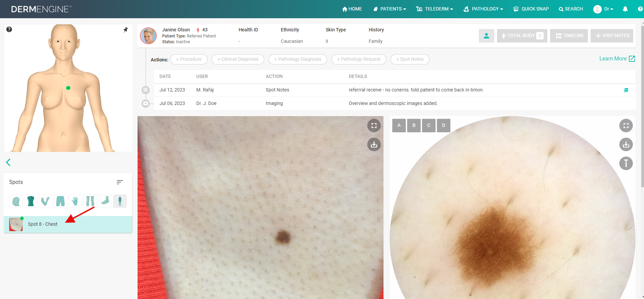This screenshot has width=644, height=299.
Task: Add a Pathology Diagnosis
Action: point(298,59)
